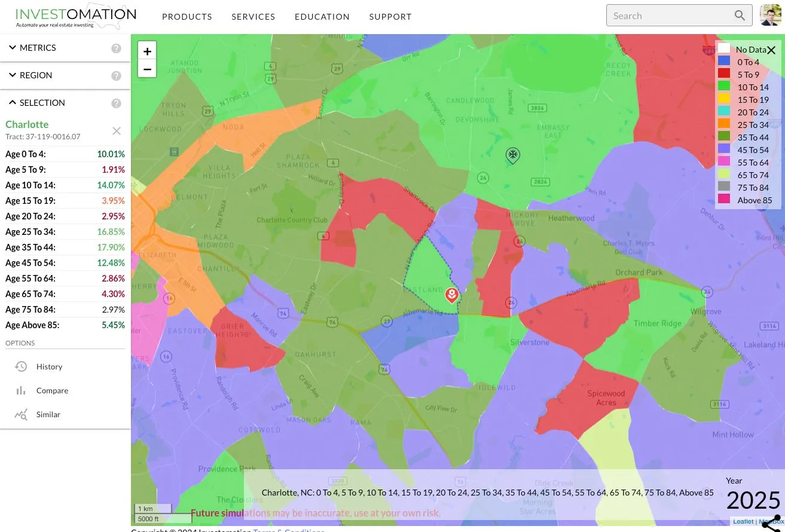This screenshot has height=532, width=785.
Task: Select the Age 20 To 24 row
Action: pos(65,216)
